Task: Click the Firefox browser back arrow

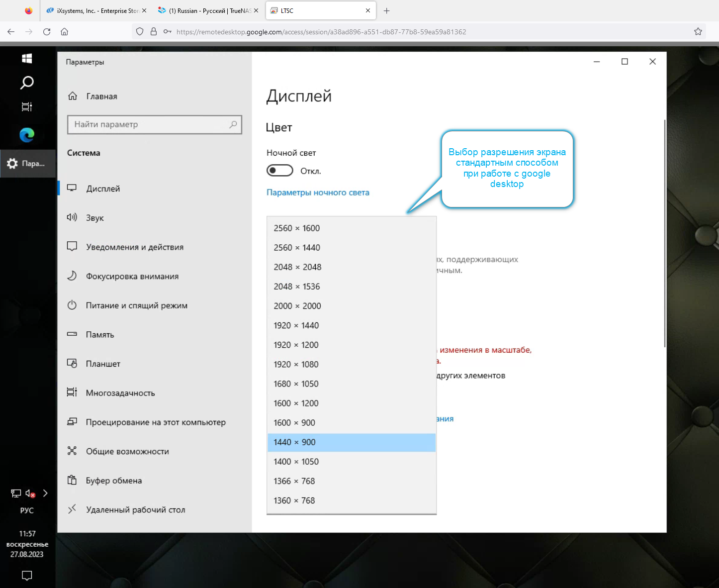Action: click(x=11, y=32)
